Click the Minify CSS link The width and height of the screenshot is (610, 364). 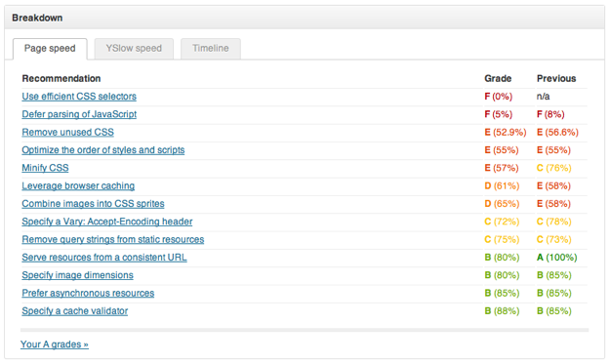click(45, 168)
